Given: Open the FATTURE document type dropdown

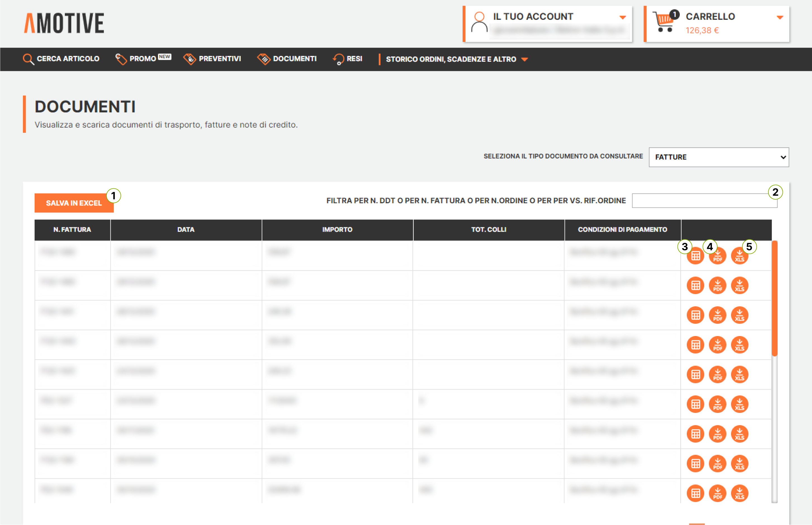Looking at the screenshot, I should pyautogui.click(x=718, y=157).
